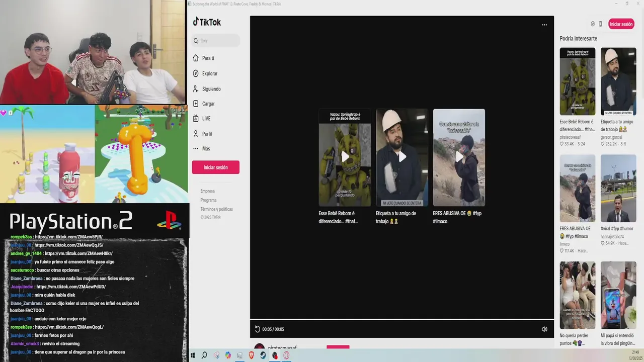Open Windows Start menu
This screenshot has height=362, width=644.
193,355
